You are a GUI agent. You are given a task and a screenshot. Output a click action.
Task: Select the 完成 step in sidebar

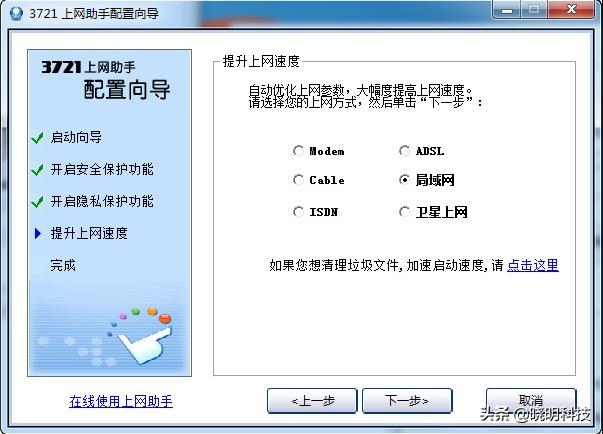(63, 265)
